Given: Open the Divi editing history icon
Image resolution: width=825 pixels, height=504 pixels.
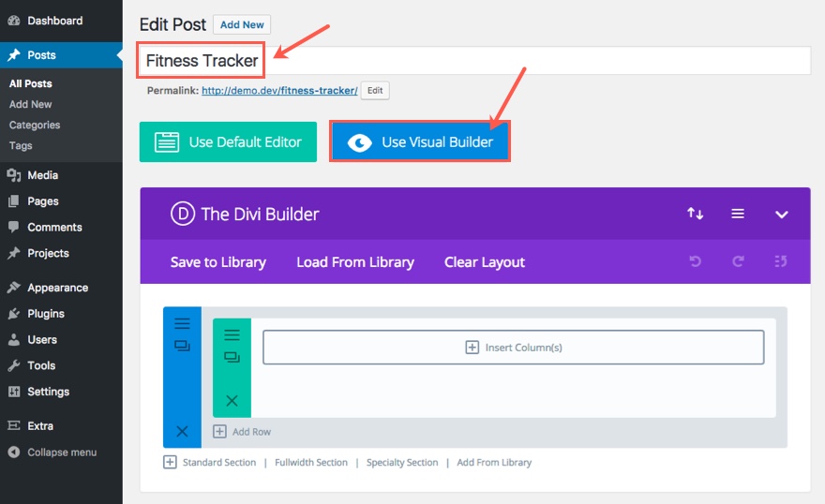Looking at the screenshot, I should 781,261.
